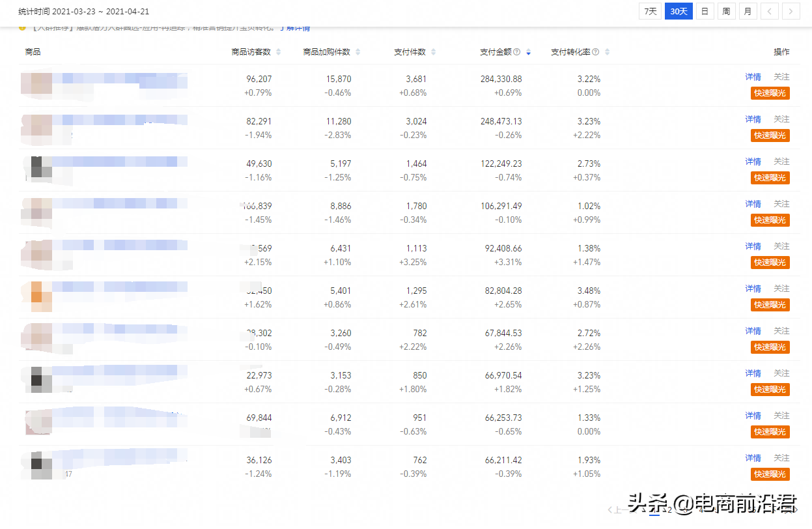Click the left chevron arrow at top right
The height and width of the screenshot is (529, 812).
(x=769, y=11)
